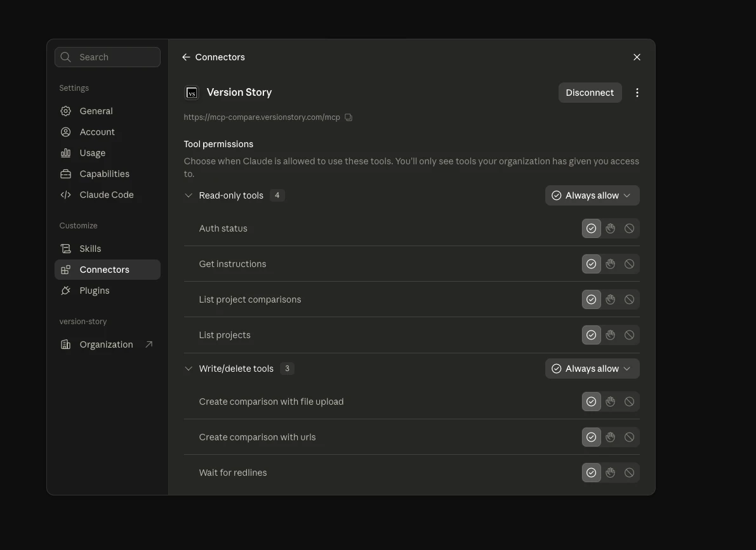Allow Create comparison with file upload always

coord(591,402)
